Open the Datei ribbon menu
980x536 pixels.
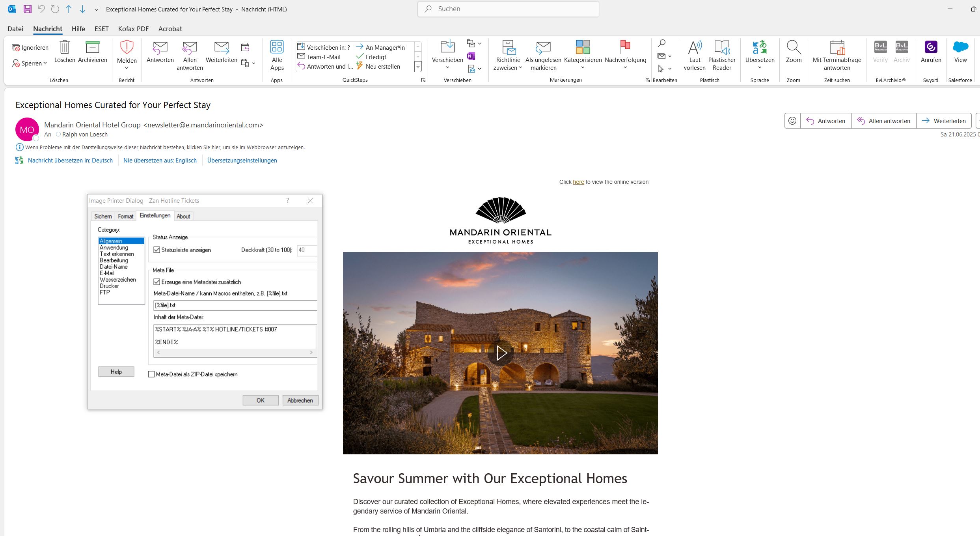[x=15, y=29]
